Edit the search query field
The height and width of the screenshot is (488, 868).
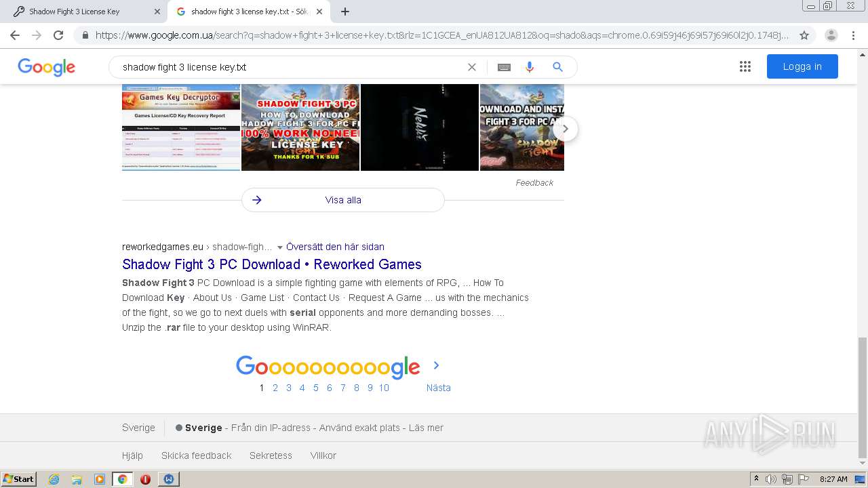(290, 67)
